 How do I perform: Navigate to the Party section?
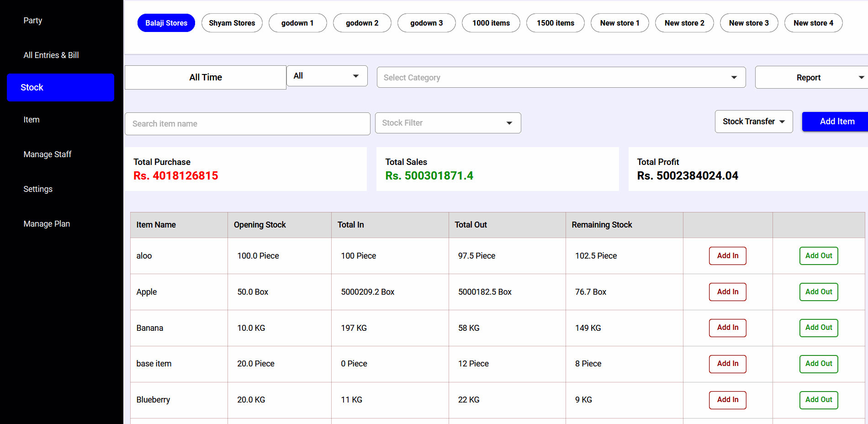32,21
